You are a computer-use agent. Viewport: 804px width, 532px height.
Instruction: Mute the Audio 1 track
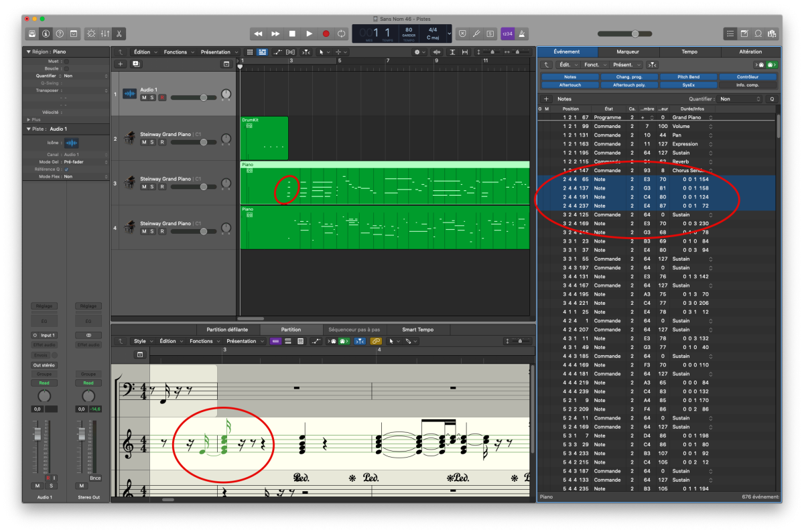(144, 98)
